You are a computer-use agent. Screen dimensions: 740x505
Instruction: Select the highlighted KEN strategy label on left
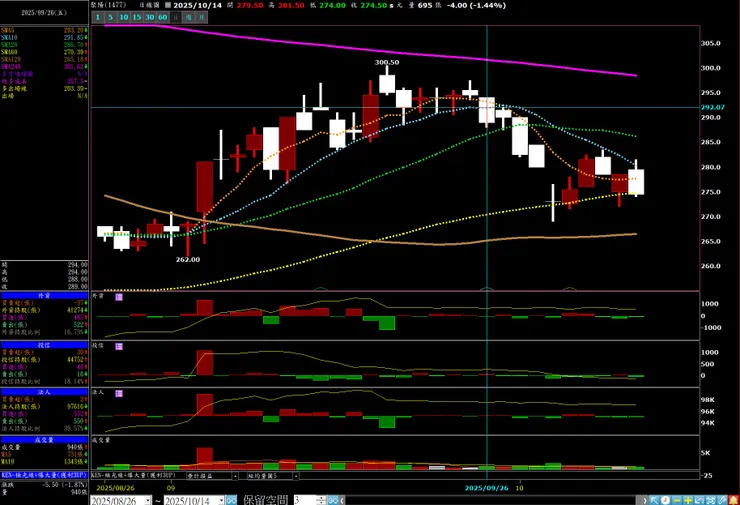click(x=44, y=475)
